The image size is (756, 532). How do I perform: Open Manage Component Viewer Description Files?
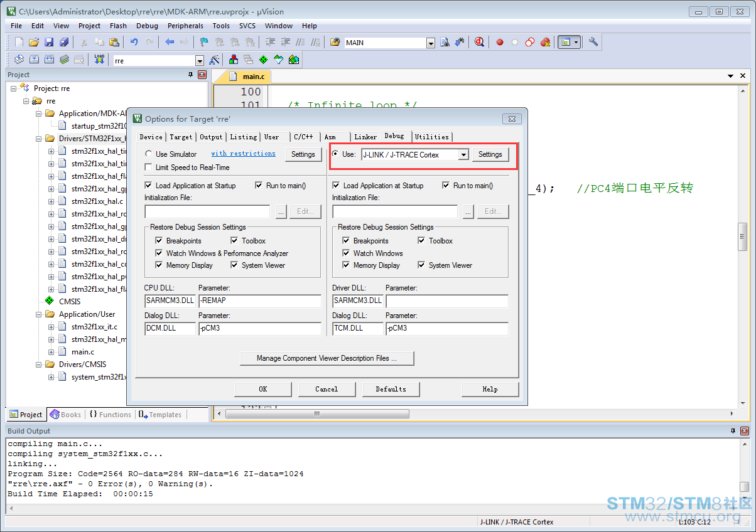[x=327, y=358]
